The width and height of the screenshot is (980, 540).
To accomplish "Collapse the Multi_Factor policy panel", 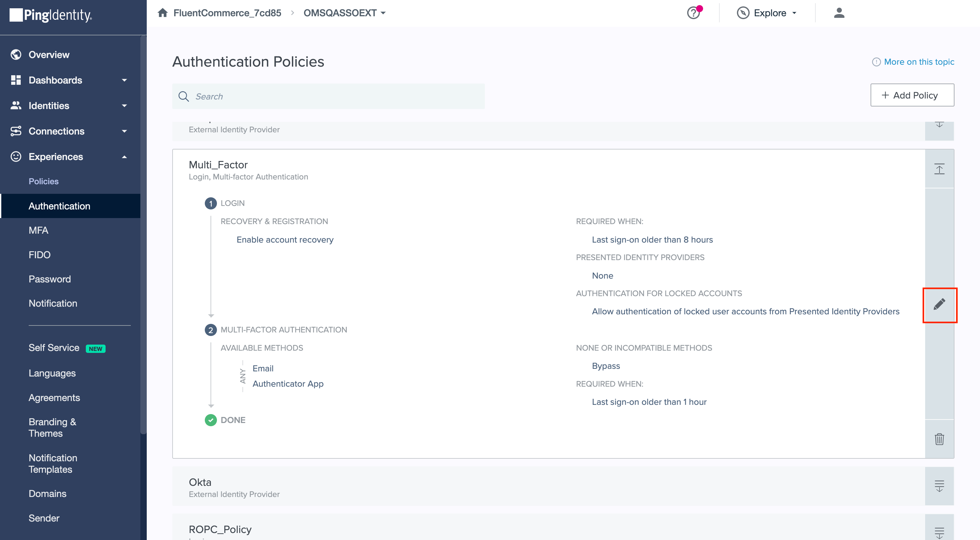I will click(x=939, y=169).
